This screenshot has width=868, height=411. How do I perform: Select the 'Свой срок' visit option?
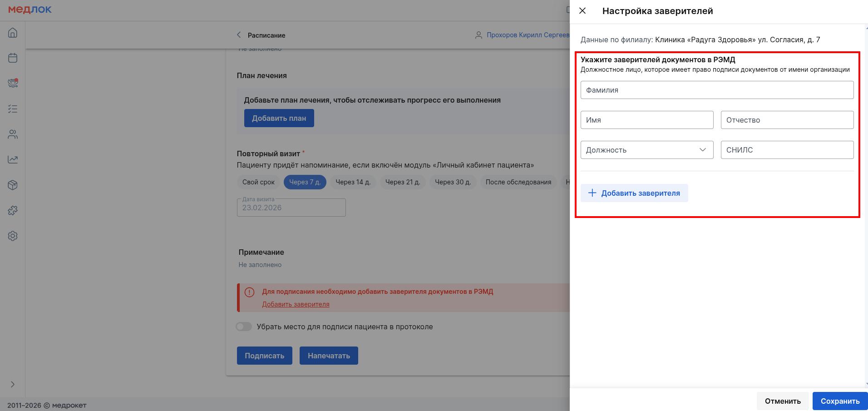(x=258, y=182)
